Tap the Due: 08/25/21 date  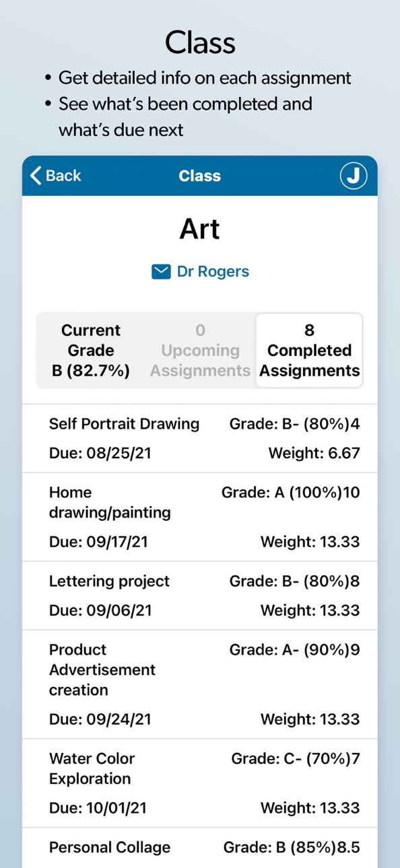point(100,454)
